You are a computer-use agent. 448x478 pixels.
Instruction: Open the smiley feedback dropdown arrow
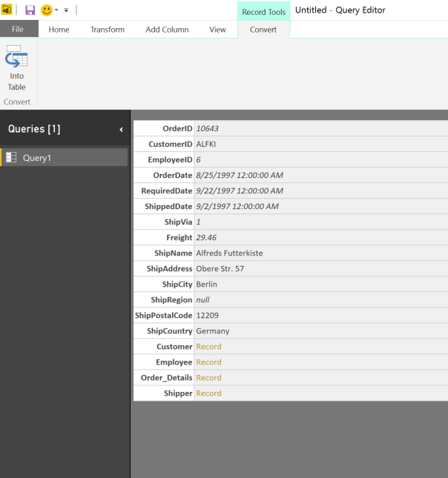pos(57,10)
